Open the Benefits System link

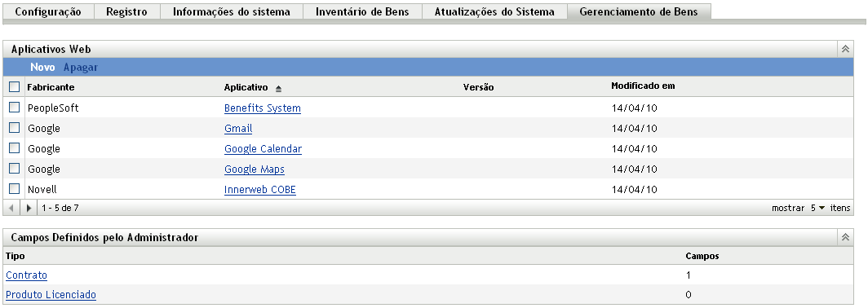pyautogui.click(x=263, y=108)
